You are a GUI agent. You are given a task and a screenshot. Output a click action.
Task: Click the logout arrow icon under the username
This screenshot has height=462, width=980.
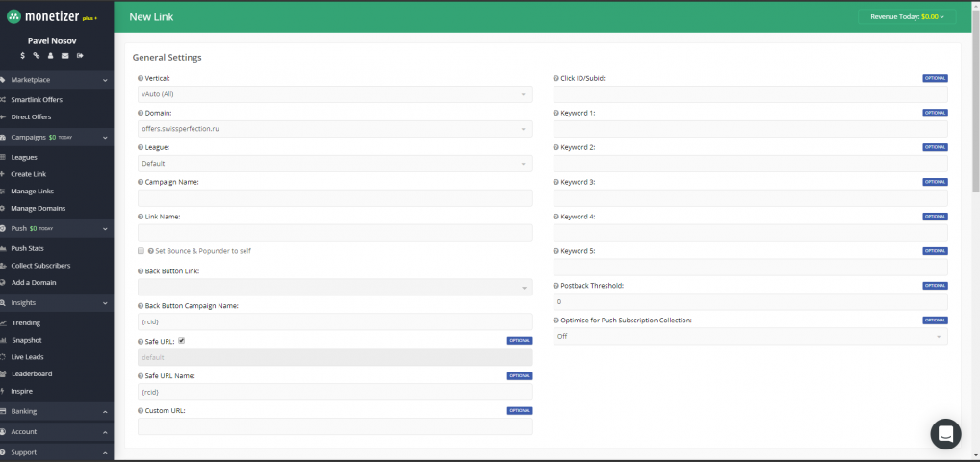80,56
